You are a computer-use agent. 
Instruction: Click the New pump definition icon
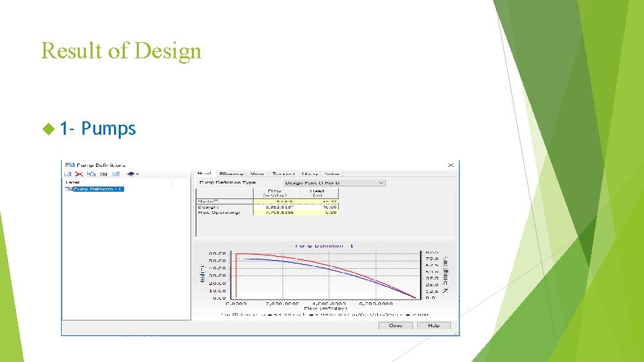[x=68, y=174]
